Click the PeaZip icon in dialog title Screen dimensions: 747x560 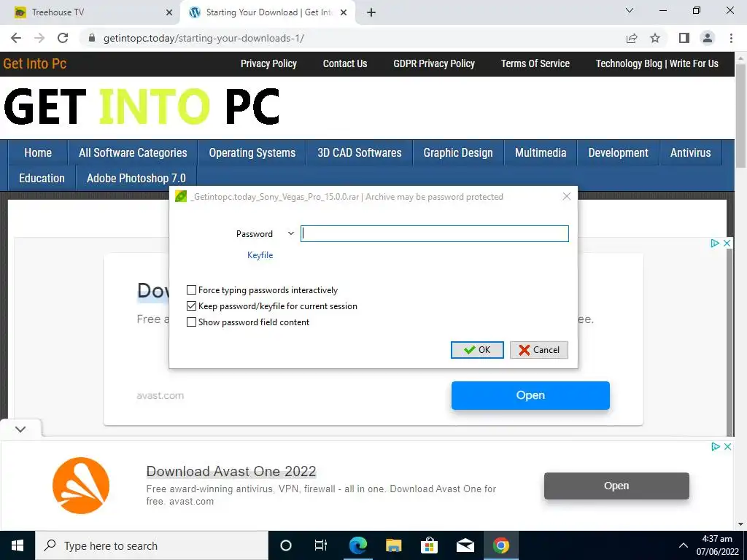coord(181,196)
